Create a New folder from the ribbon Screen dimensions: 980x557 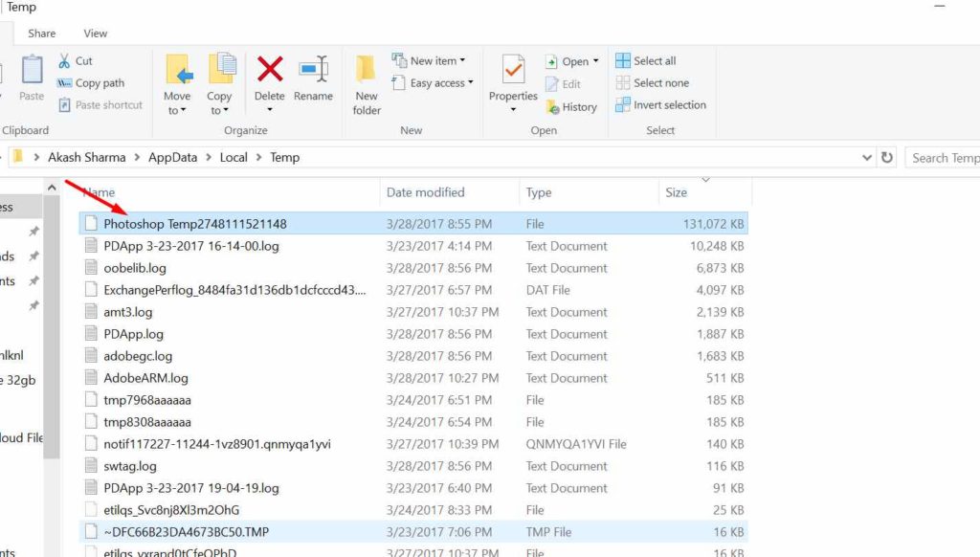pos(367,85)
